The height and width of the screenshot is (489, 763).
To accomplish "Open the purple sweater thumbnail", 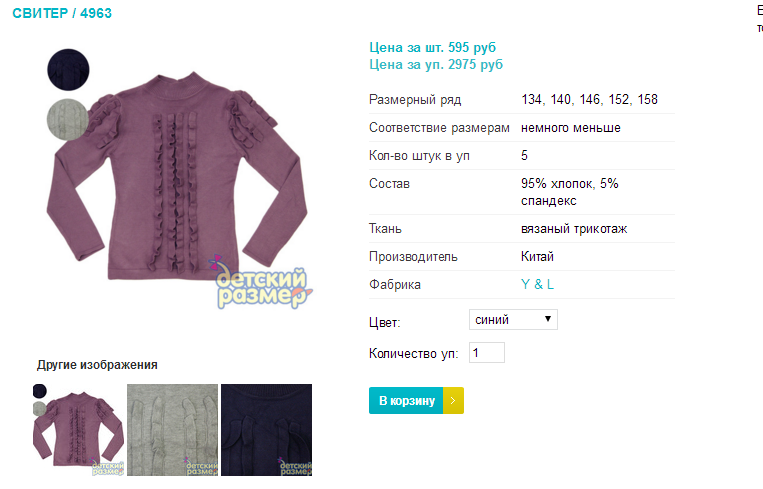I will pos(78,430).
